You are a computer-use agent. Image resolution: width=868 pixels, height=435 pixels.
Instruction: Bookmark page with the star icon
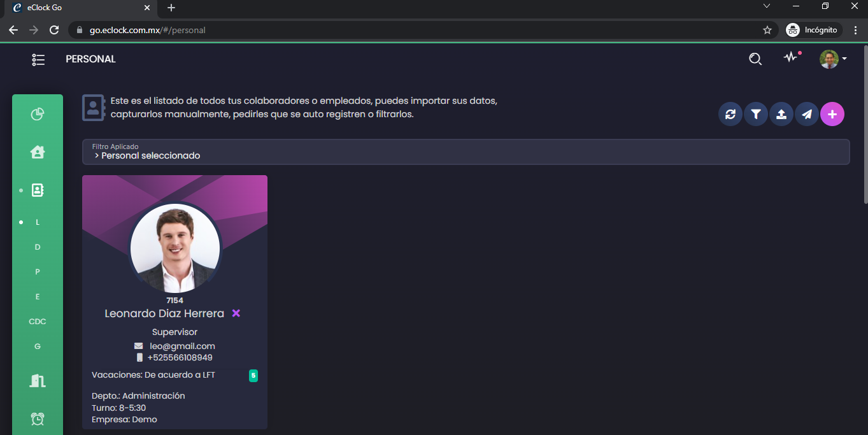click(x=767, y=30)
